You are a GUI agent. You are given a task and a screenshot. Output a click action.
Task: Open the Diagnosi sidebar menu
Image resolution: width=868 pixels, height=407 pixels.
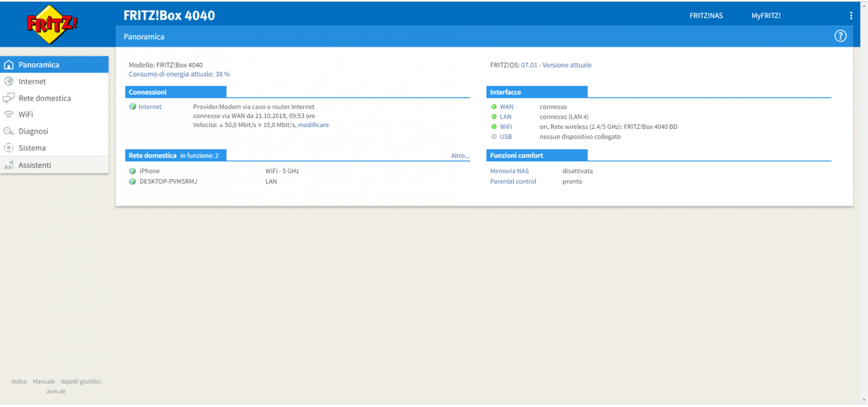[54, 132]
